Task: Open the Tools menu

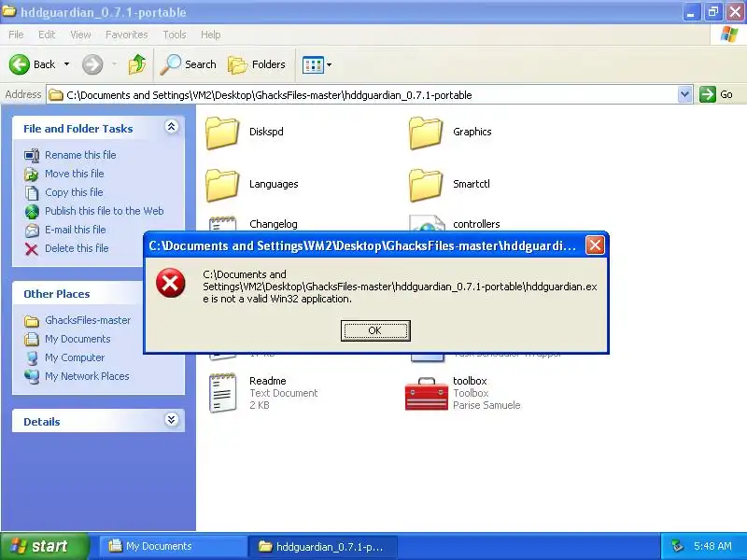Action: (175, 35)
